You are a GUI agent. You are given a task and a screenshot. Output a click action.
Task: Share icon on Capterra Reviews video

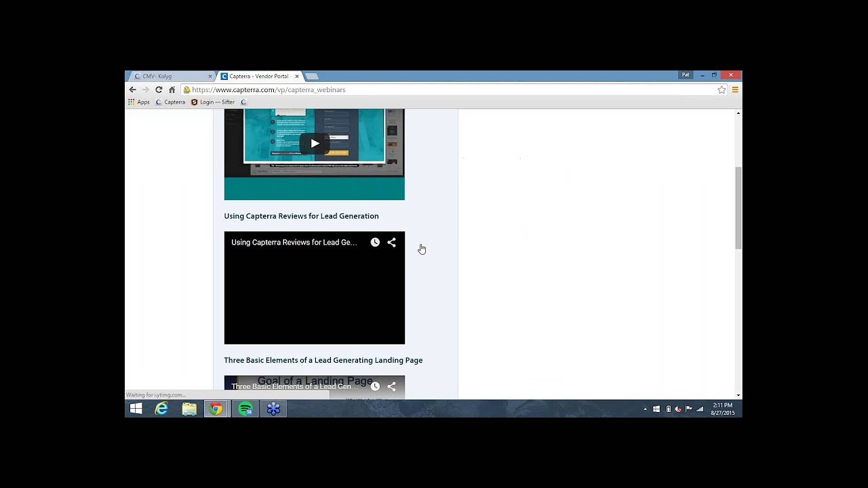(x=391, y=242)
